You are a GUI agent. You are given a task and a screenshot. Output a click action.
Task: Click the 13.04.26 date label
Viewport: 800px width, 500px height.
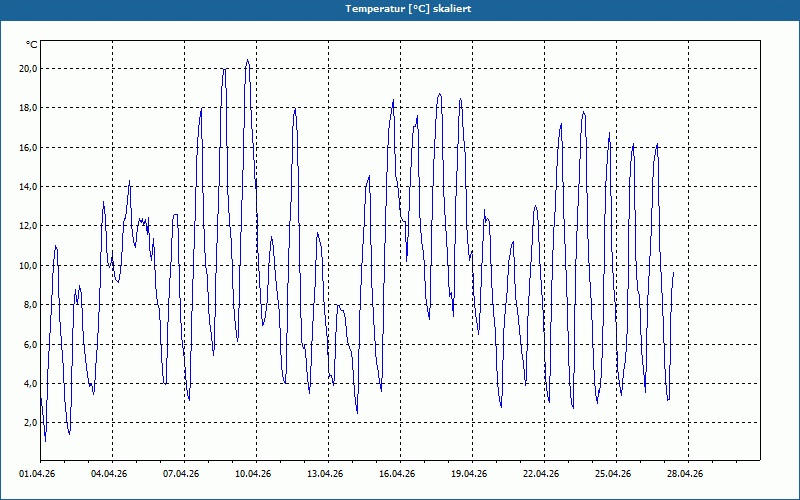pos(326,474)
